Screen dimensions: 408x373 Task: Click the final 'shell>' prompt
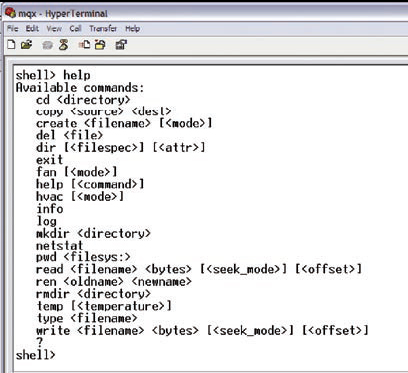(x=36, y=355)
